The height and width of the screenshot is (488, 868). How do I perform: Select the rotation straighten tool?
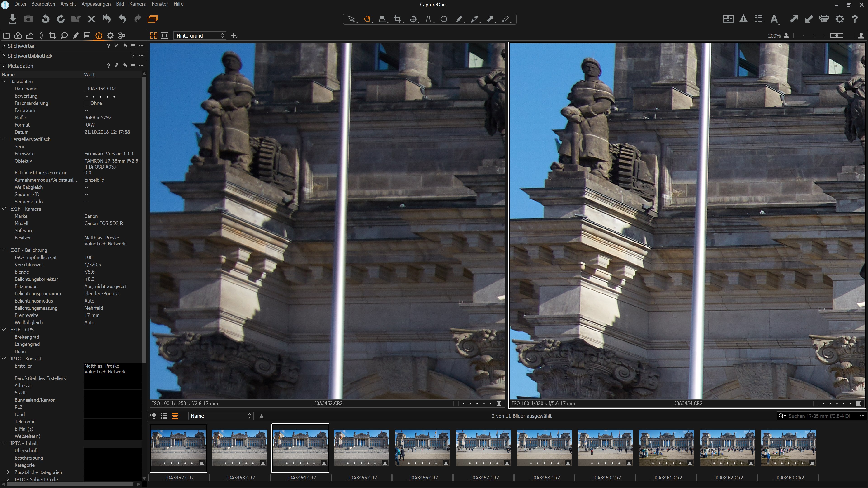[413, 19]
